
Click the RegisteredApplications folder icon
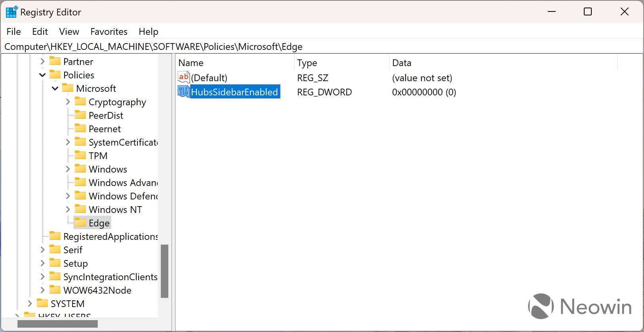coord(55,236)
